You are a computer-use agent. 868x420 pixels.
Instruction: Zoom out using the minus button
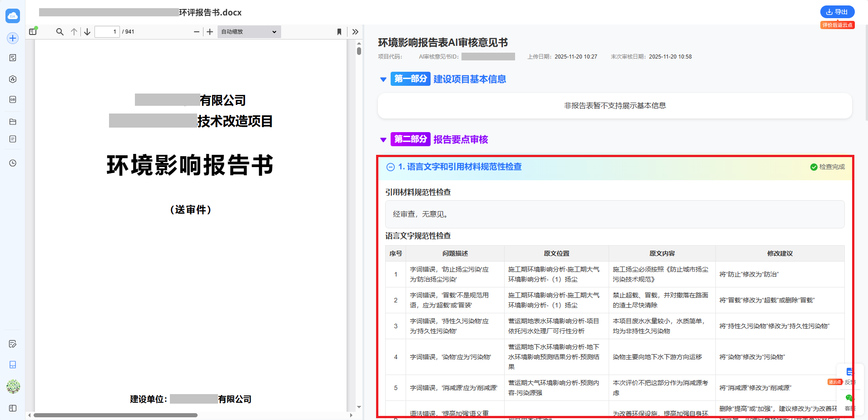(196, 32)
